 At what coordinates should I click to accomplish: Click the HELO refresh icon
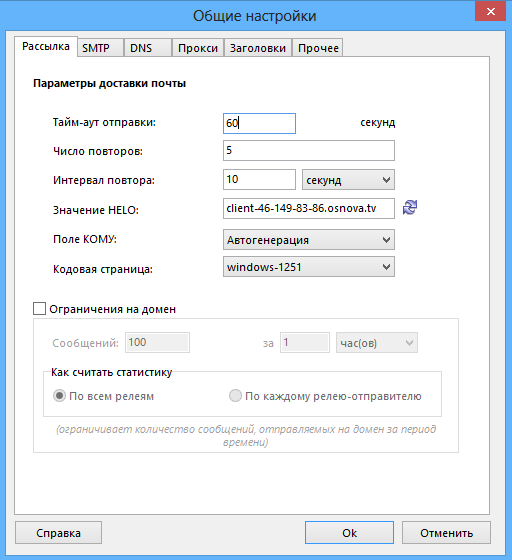pos(410,208)
